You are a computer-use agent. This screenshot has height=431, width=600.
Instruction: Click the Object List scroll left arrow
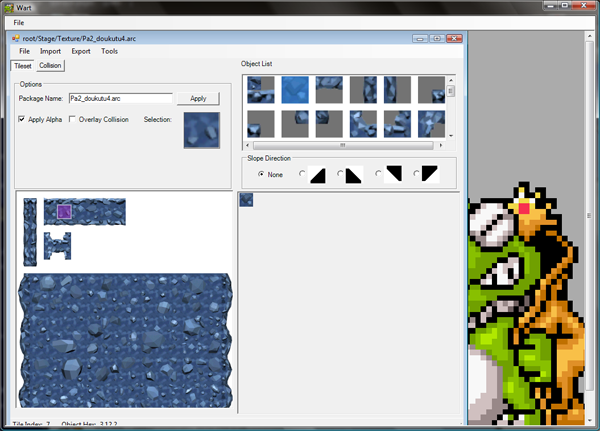coord(247,145)
